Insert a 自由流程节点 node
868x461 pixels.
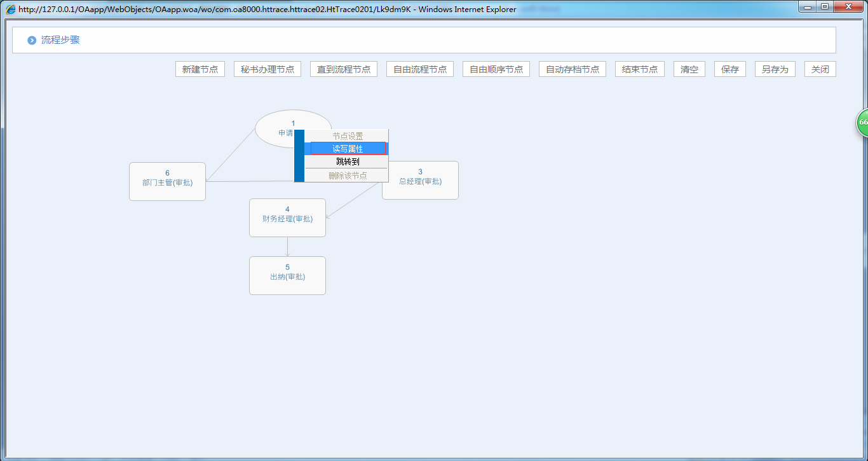[x=420, y=69]
